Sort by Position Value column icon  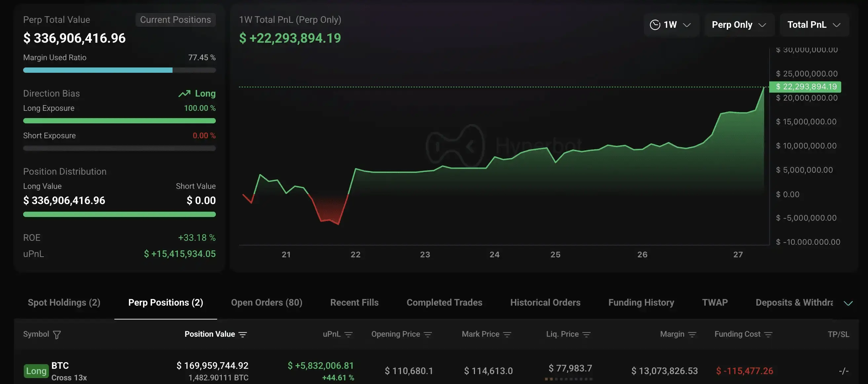(x=243, y=334)
